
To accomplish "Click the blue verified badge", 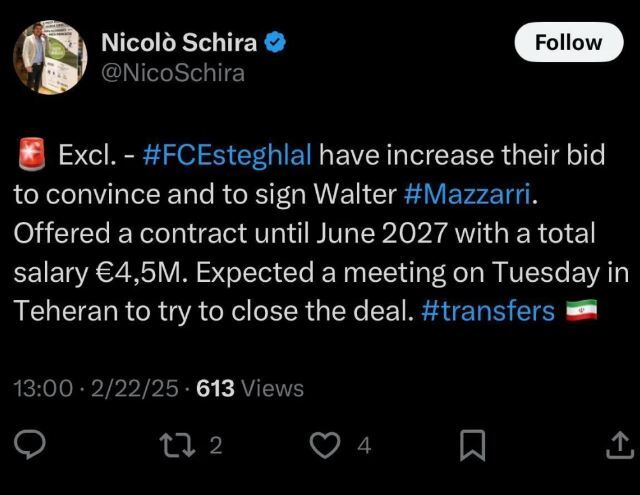I will pos(276,42).
